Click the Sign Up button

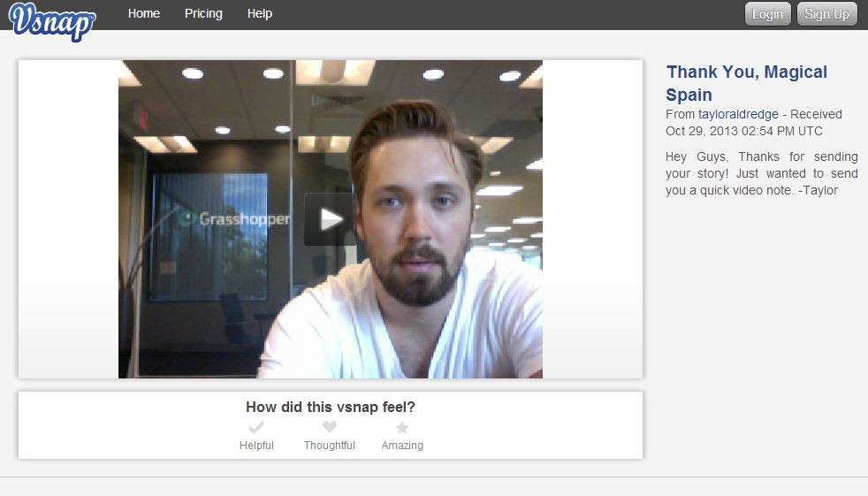826,14
